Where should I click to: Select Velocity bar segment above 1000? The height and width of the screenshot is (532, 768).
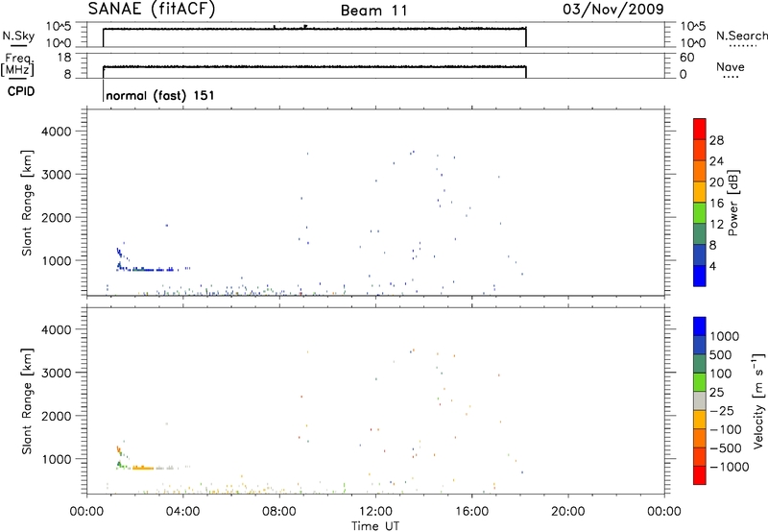tap(700, 326)
